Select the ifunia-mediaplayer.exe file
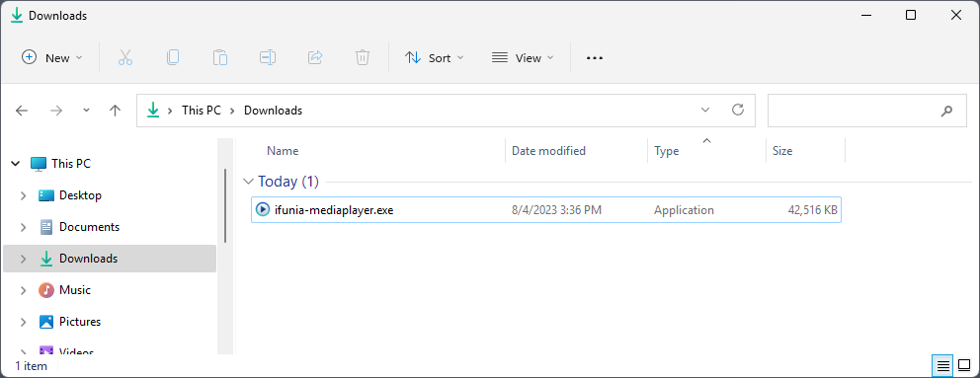This screenshot has height=378, width=980. point(545,210)
